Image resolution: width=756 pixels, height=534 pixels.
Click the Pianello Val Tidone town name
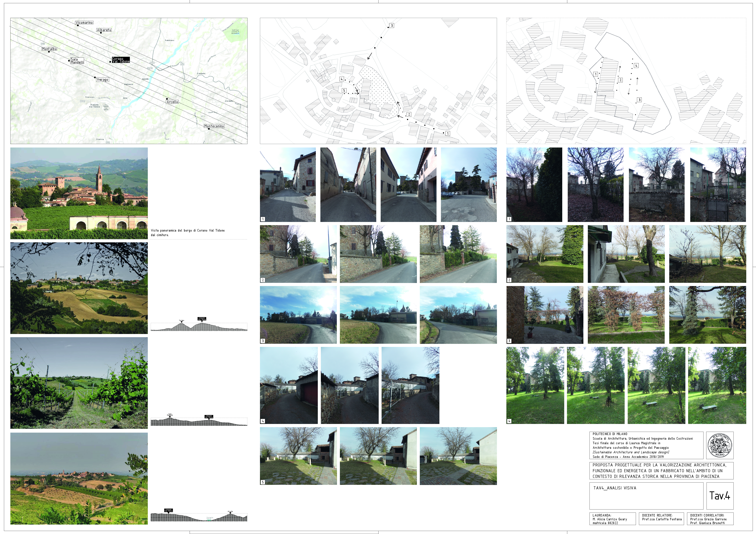94,106
